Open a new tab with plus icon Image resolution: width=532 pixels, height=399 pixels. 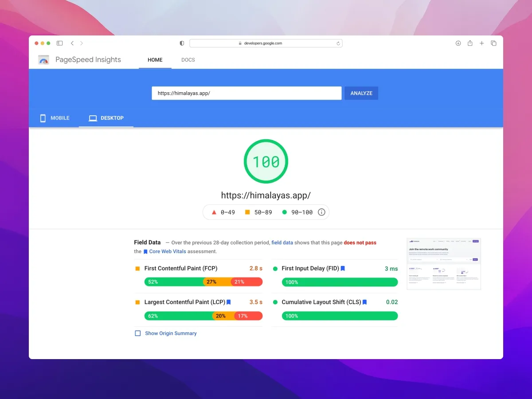482,43
